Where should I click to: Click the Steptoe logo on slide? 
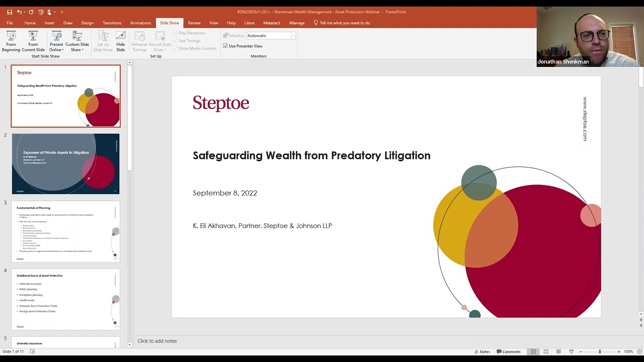[x=221, y=103]
